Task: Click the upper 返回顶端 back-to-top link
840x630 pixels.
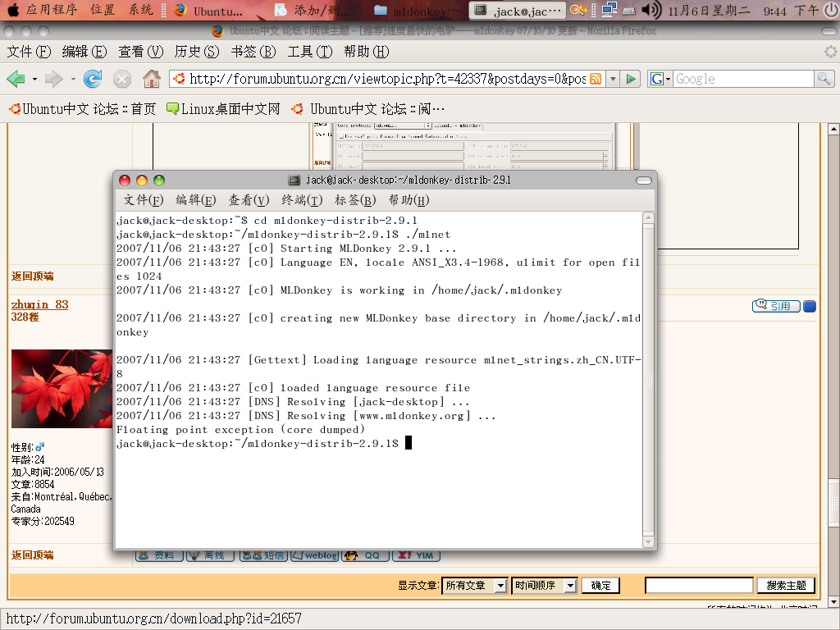Action: click(x=32, y=276)
